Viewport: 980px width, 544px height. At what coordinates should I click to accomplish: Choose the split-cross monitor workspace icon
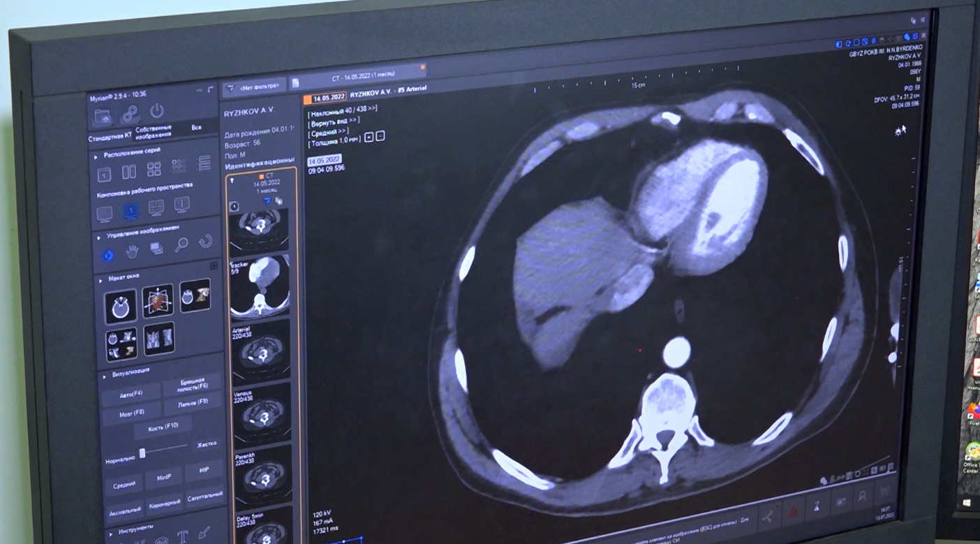pos(156,207)
